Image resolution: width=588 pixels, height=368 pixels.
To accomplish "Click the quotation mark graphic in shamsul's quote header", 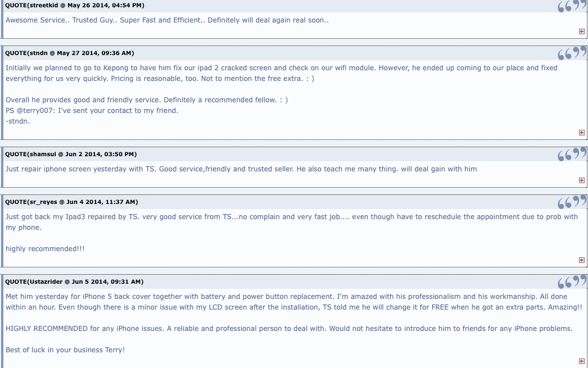I will 572,154.
